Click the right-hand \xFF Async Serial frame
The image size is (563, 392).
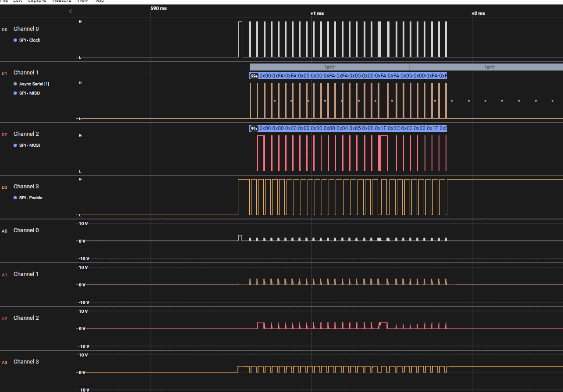coord(486,67)
